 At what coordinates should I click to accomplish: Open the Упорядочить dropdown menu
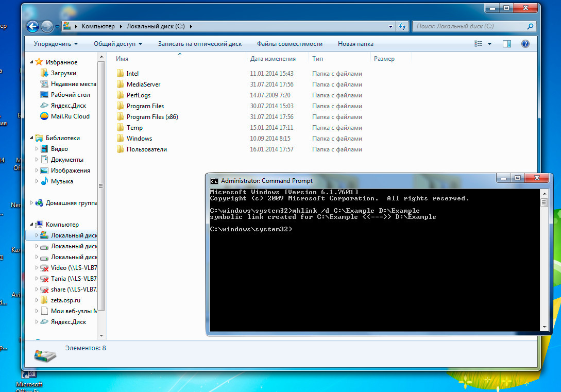[x=56, y=44]
